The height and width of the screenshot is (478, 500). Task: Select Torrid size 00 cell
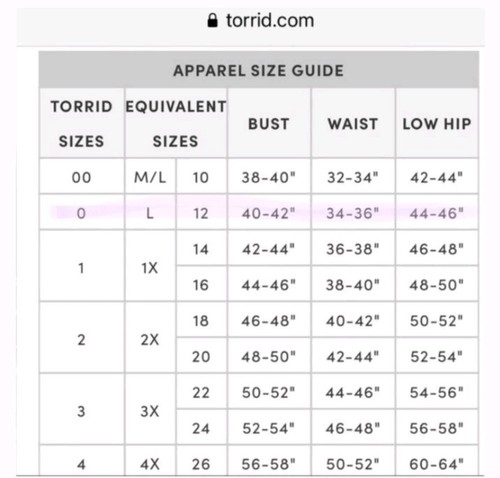82,177
